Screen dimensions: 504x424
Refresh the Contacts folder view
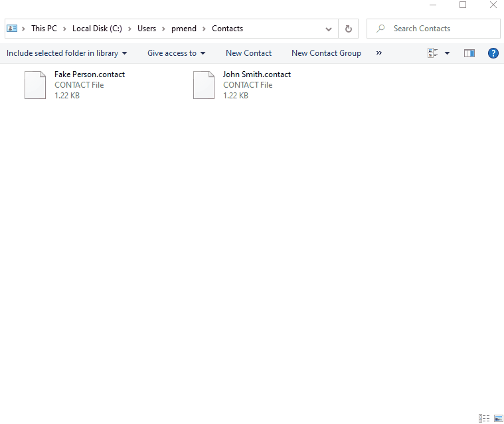(x=348, y=29)
